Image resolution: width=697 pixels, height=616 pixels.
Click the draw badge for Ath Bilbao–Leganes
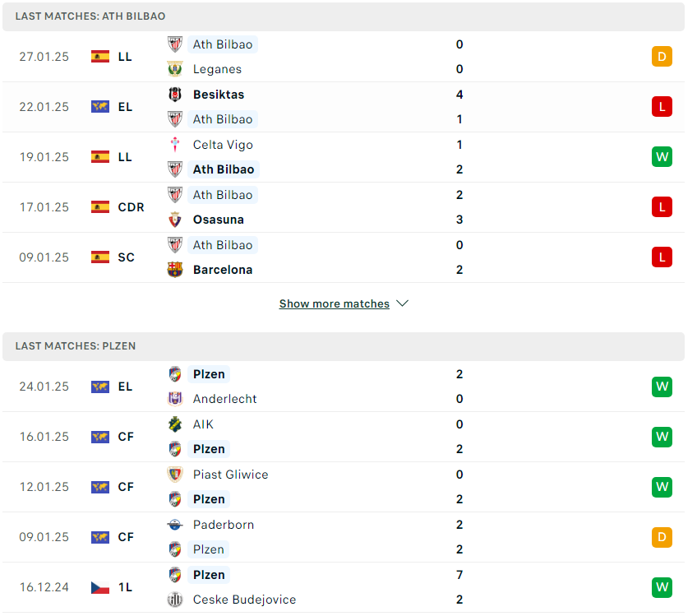(662, 57)
